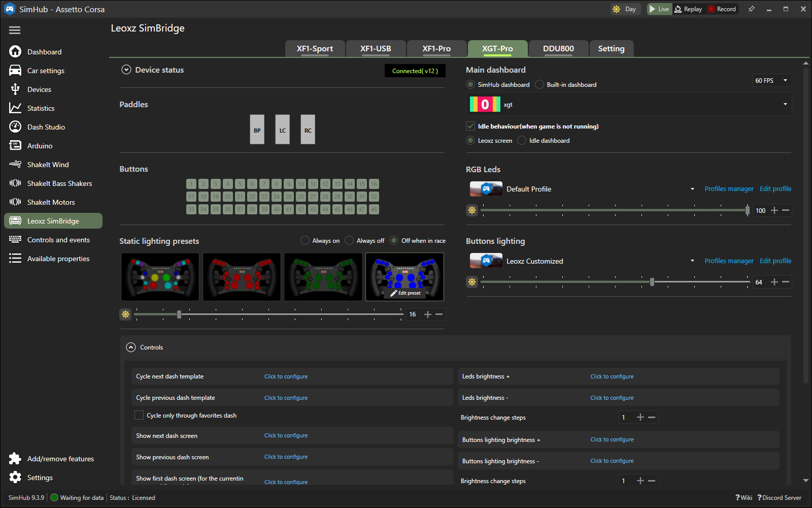Click the Buttons lighting brightness slider handle
This screenshot has height=508, width=812.
click(x=652, y=282)
